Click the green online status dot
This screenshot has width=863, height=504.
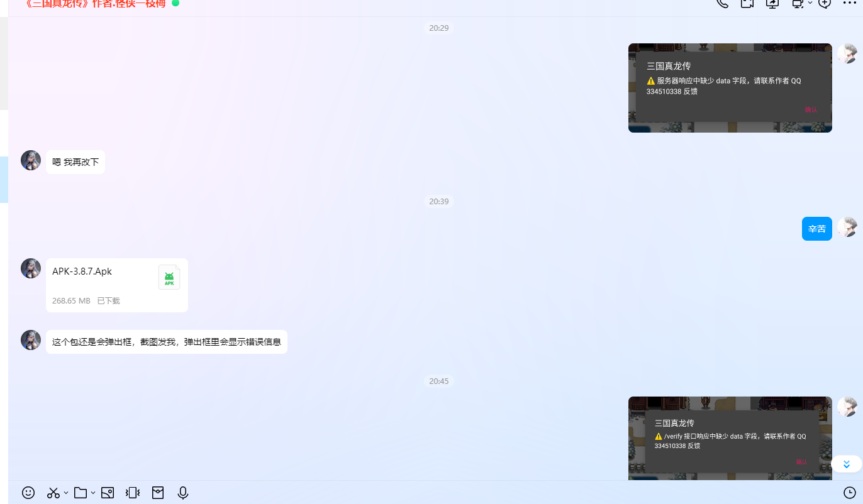[x=175, y=3]
